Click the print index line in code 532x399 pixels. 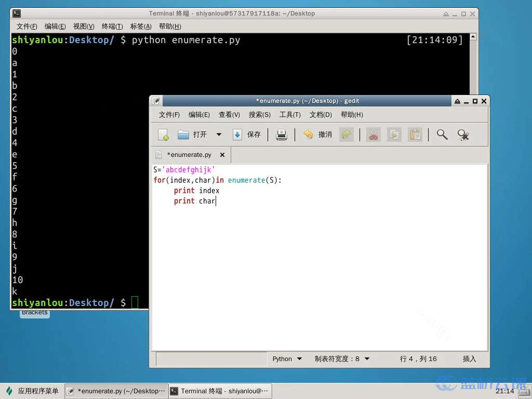(x=196, y=191)
